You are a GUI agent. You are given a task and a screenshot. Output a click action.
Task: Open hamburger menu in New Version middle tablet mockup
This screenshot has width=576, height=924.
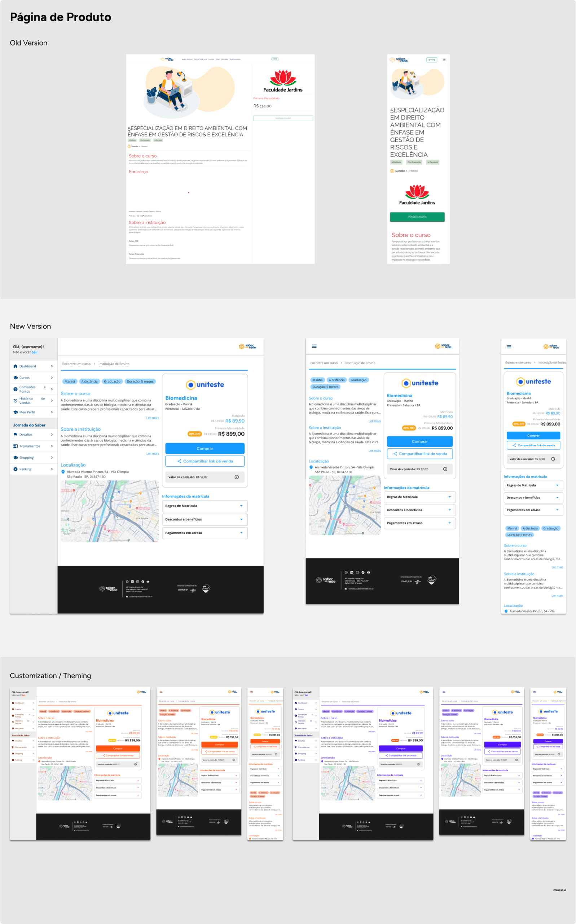pos(314,346)
